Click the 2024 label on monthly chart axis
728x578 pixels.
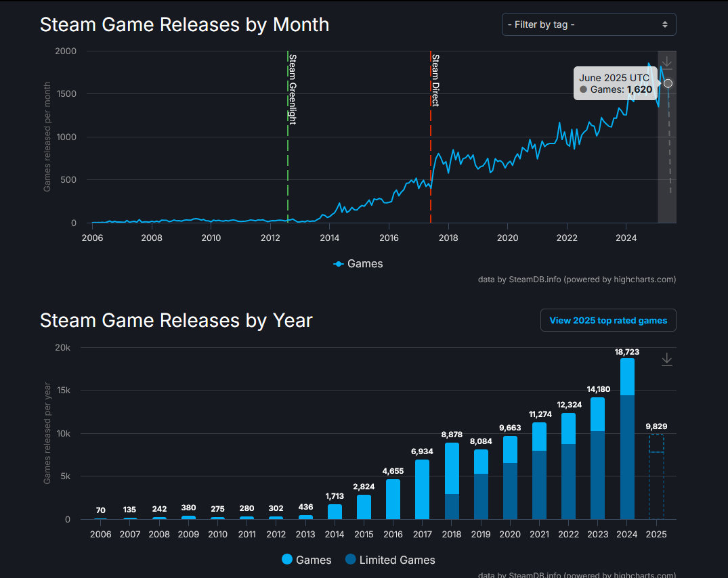(626, 238)
